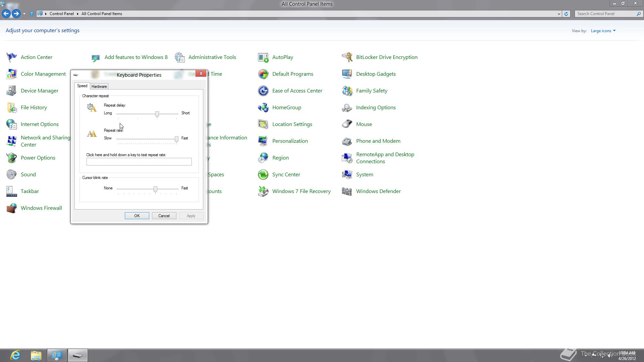Open volume control in system tray

coord(610,356)
